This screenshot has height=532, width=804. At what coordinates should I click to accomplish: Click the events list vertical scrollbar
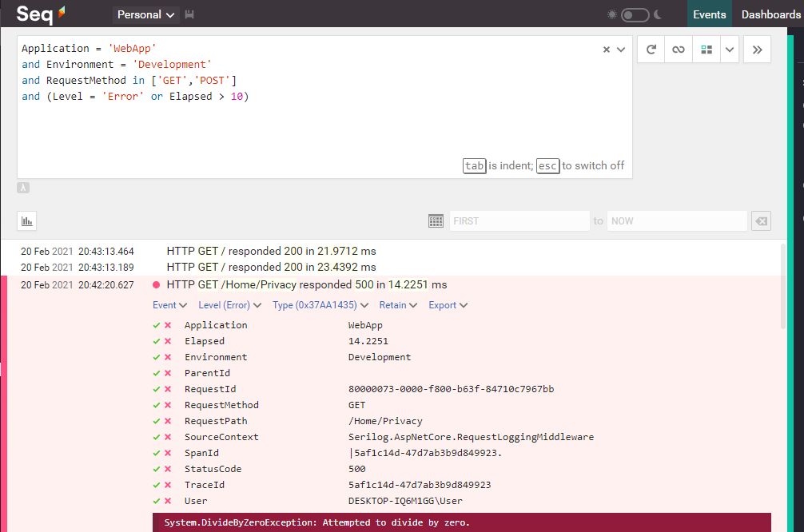click(x=783, y=287)
